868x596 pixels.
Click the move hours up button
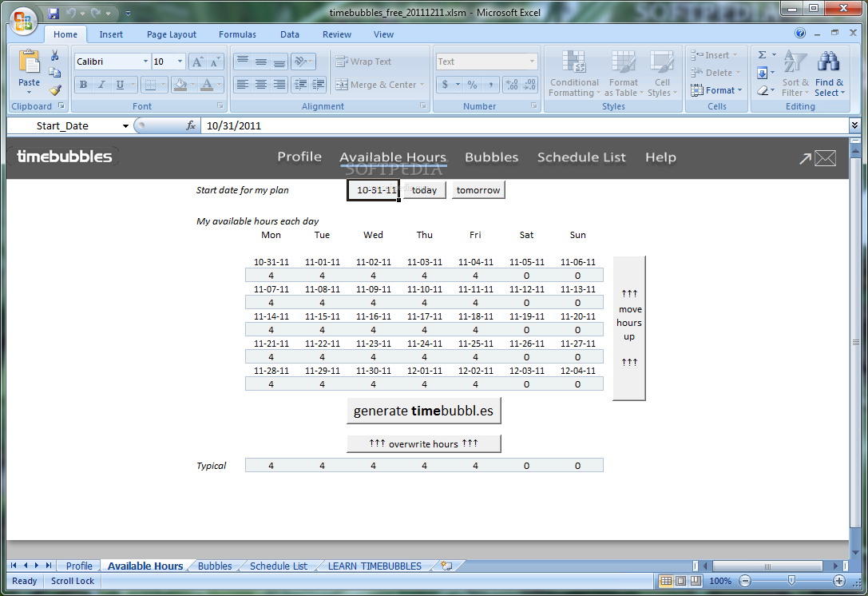[x=629, y=328]
